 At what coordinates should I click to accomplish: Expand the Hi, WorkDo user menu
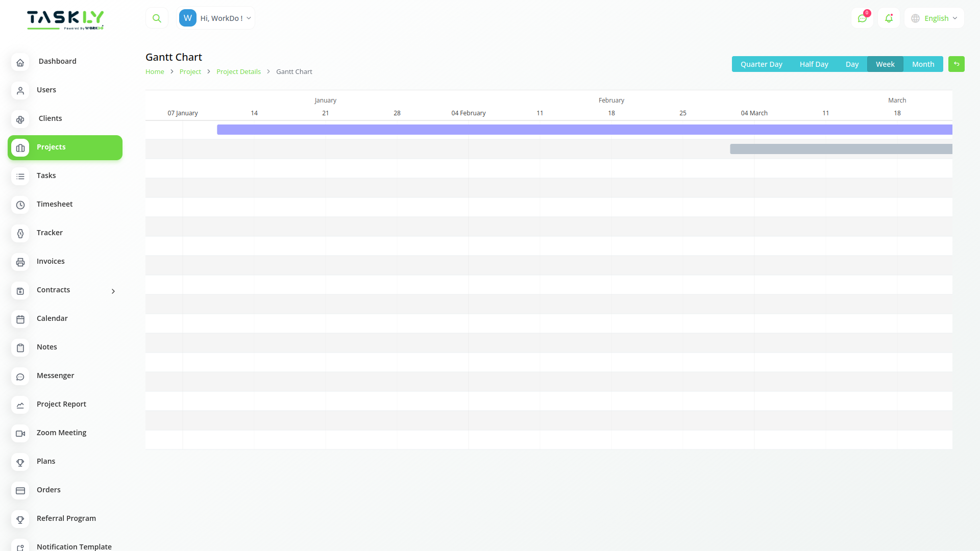click(215, 17)
